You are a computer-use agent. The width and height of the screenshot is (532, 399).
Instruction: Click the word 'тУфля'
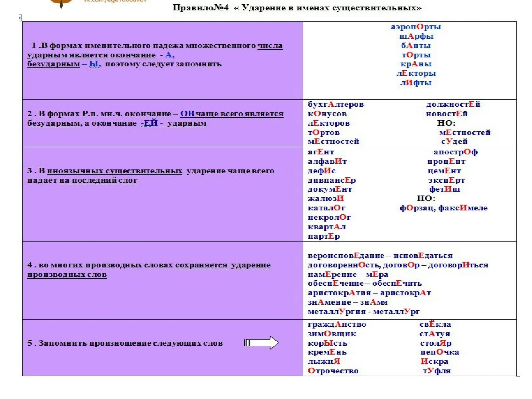[x=437, y=371]
